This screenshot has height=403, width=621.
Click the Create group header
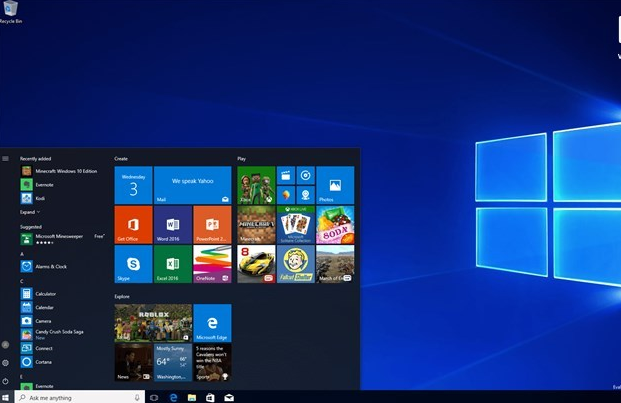121,159
